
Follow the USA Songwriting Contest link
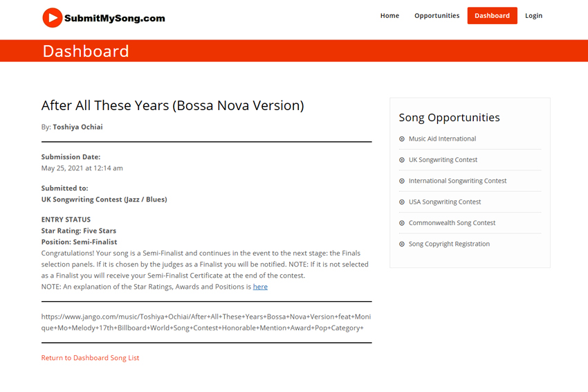tap(445, 202)
